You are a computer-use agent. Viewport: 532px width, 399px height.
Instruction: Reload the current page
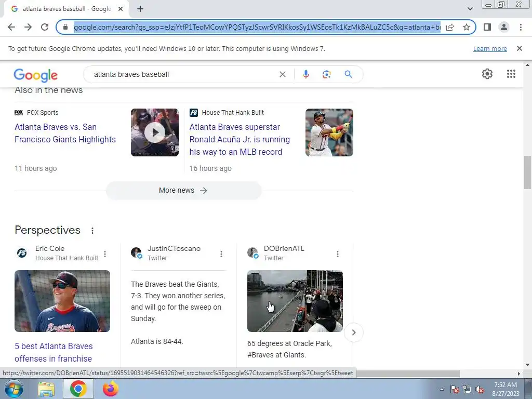tap(45, 27)
